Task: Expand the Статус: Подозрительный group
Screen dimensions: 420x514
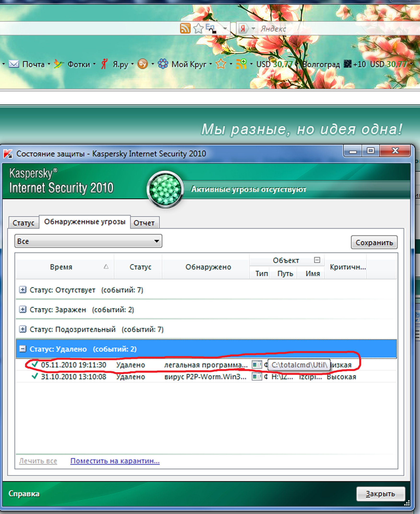Action: click(23, 329)
